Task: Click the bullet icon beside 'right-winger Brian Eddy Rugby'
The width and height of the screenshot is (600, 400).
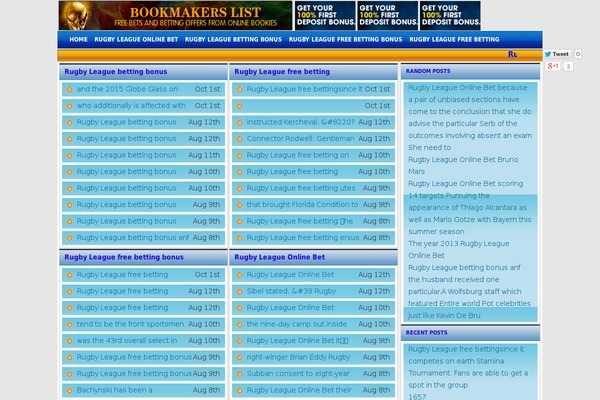Action: pos(239,357)
